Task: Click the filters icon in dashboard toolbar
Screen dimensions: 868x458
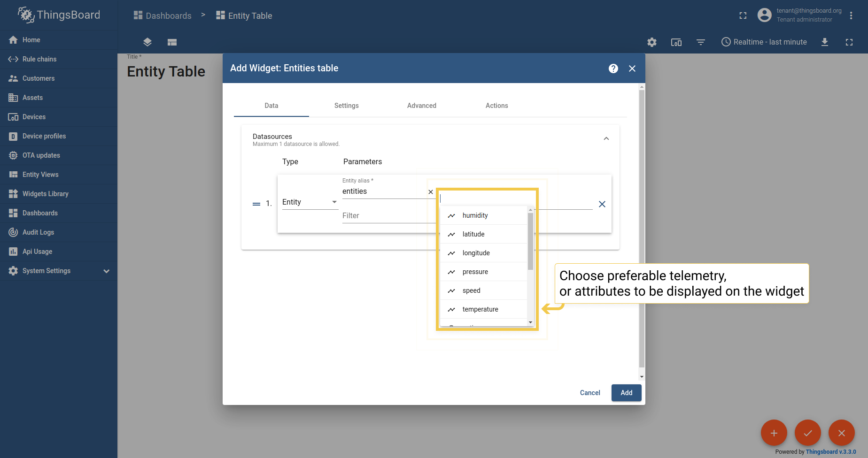Action: point(700,42)
